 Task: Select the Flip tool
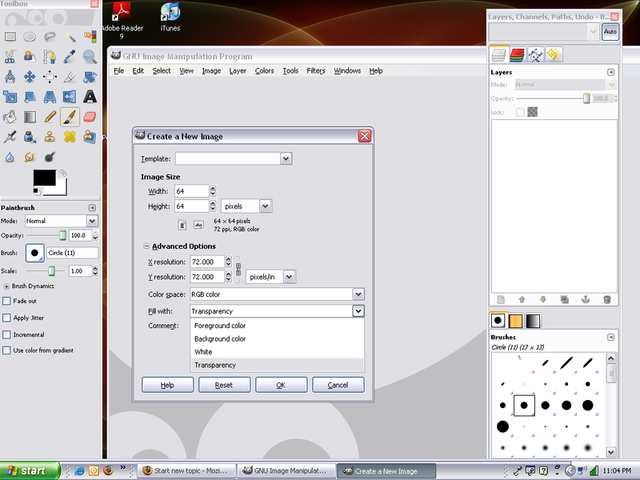click(70, 97)
